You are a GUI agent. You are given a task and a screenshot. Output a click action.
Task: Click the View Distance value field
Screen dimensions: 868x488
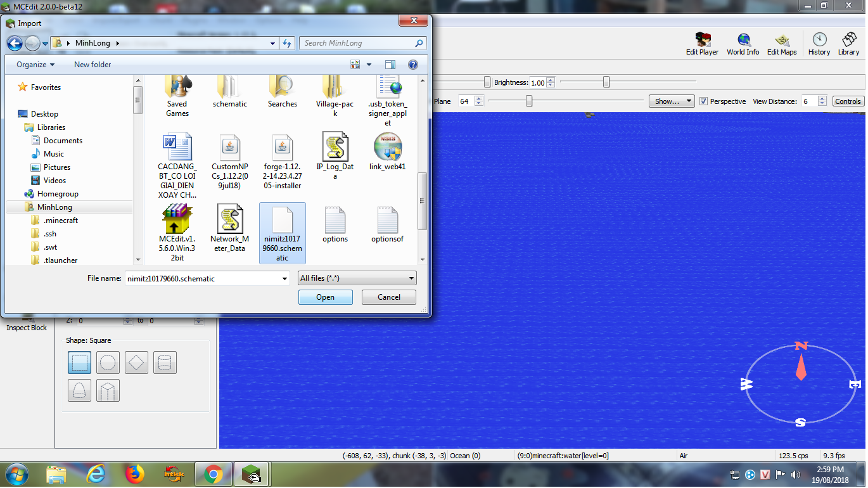(x=809, y=101)
